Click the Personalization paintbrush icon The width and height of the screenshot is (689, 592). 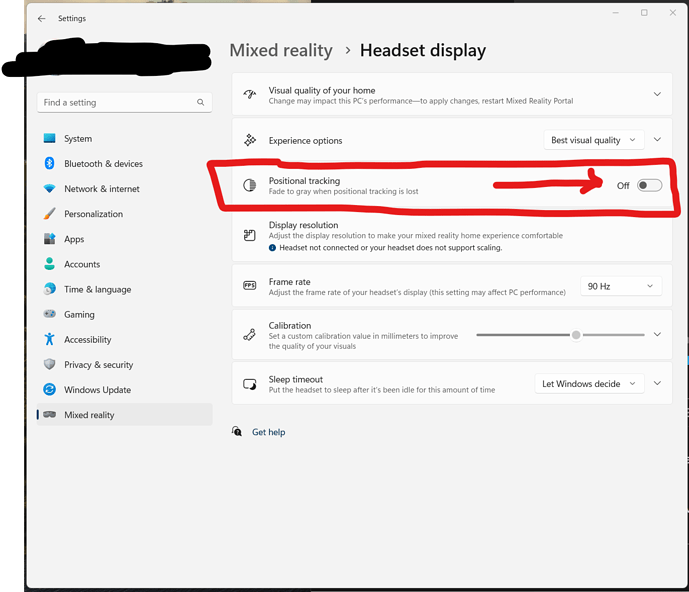(x=49, y=214)
